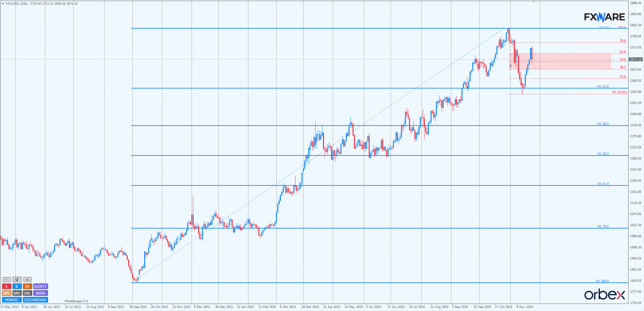
Task: Toggle the W1 weekly Fibonacci button
Action: tap(6, 293)
